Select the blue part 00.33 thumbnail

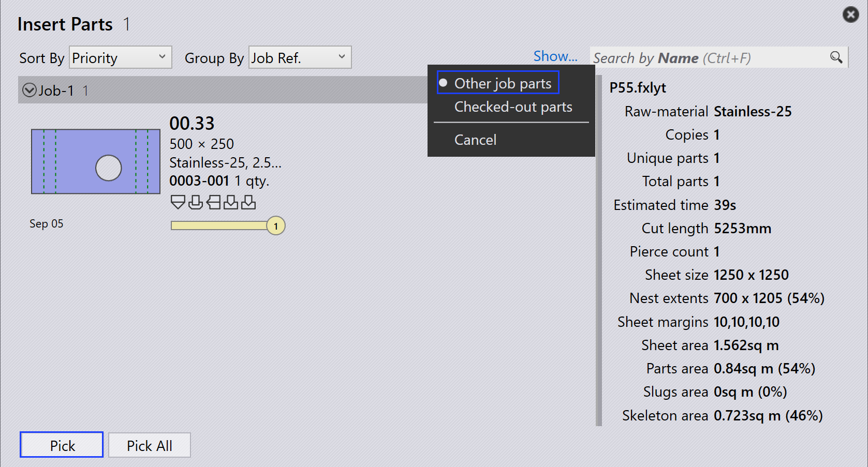(96, 161)
